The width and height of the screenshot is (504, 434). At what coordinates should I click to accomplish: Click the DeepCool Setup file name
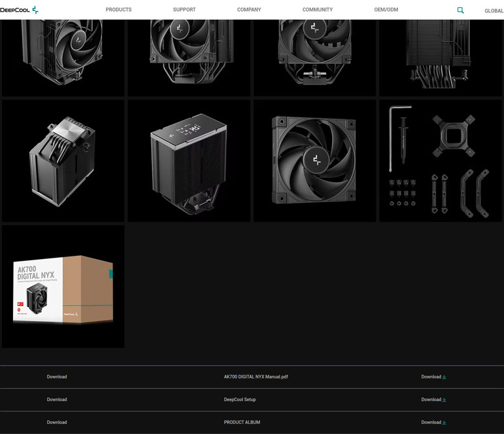(x=240, y=399)
